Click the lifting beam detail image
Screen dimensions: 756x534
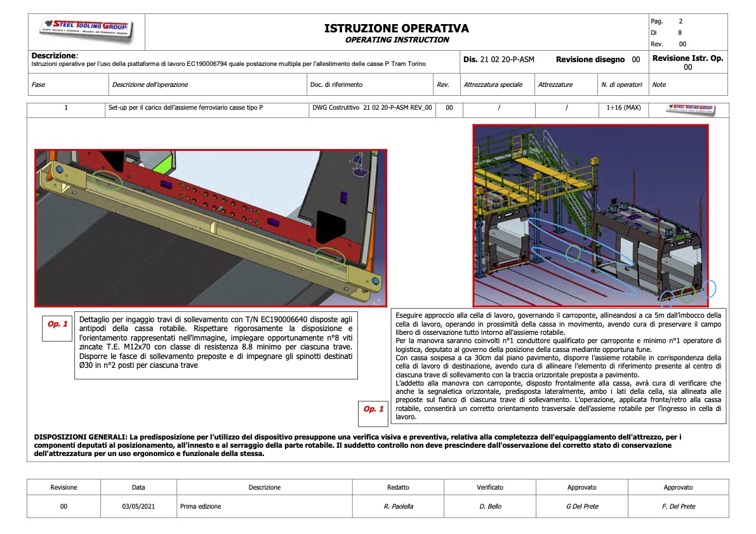(x=211, y=228)
